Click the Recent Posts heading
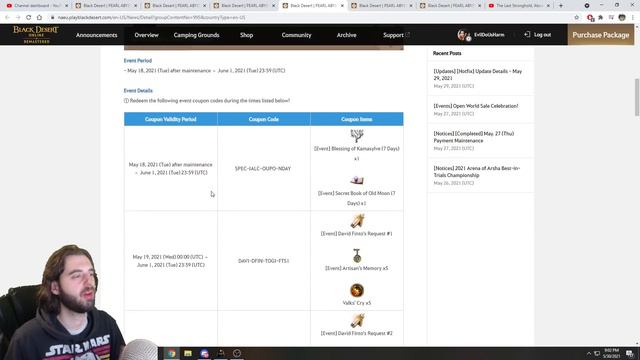 447,53
